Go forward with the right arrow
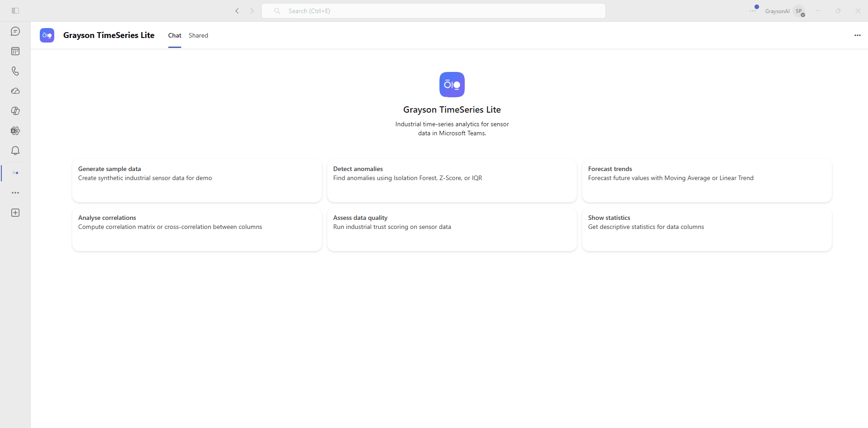Image resolution: width=868 pixels, height=428 pixels. click(x=252, y=11)
